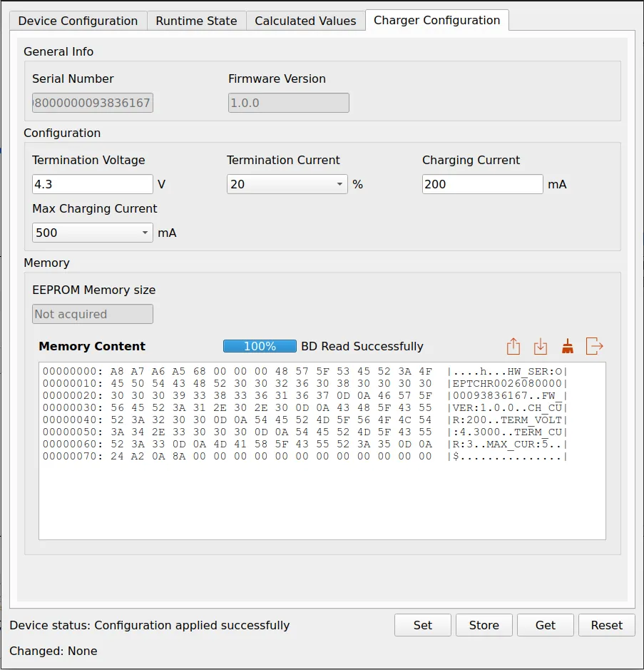Open the Calculated Values tab
Screen dimensions: 644x670
coord(305,21)
